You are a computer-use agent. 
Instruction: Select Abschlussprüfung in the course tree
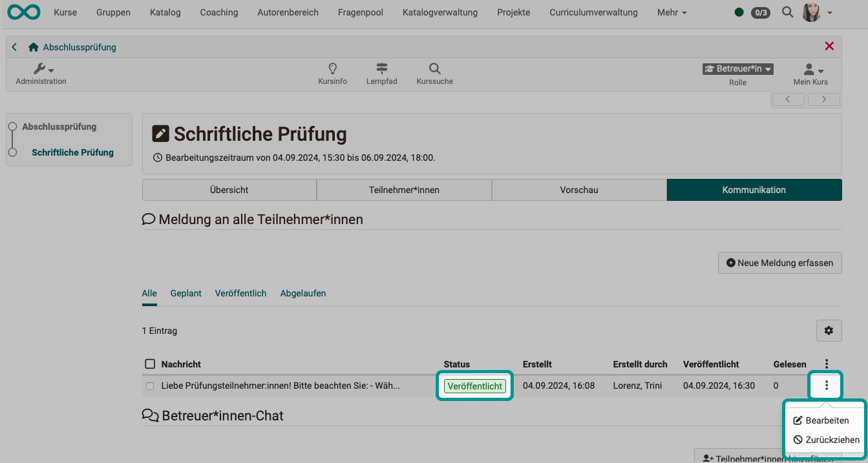[59, 127]
